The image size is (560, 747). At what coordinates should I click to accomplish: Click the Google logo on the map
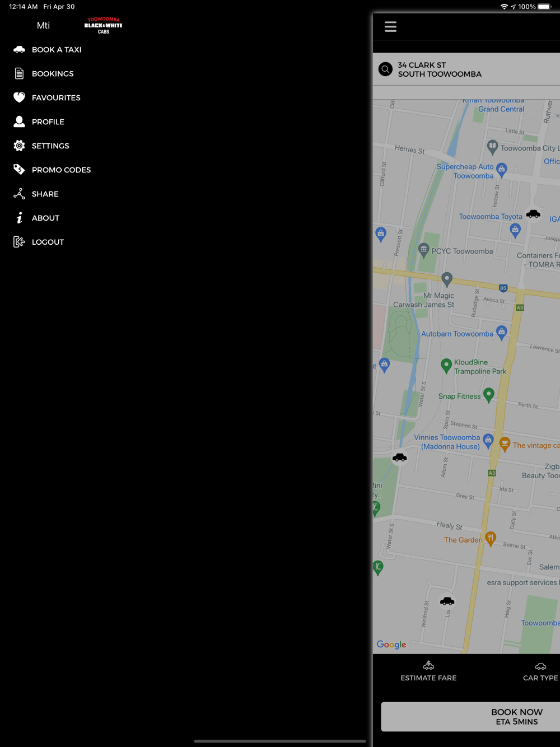coord(391,645)
